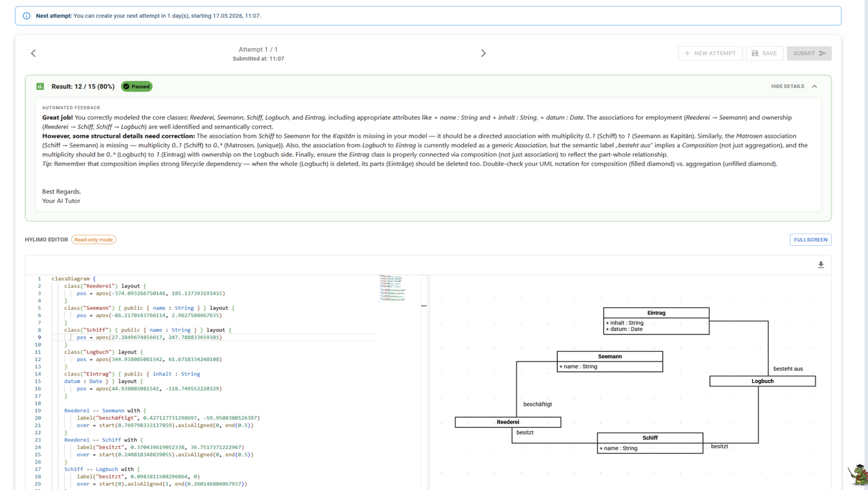Click the Passed status badge

coord(137,87)
